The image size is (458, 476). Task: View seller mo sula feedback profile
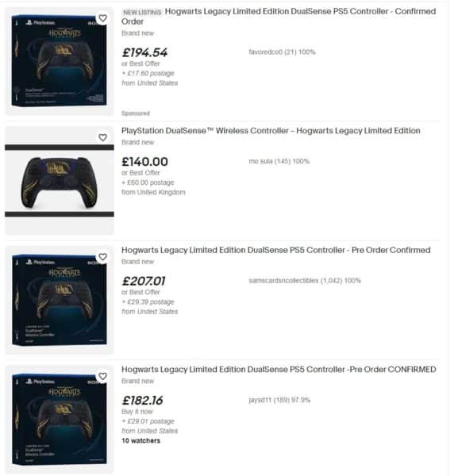(279, 161)
